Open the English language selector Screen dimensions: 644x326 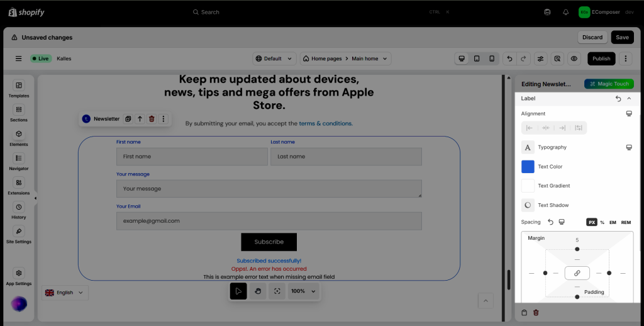[x=65, y=293]
